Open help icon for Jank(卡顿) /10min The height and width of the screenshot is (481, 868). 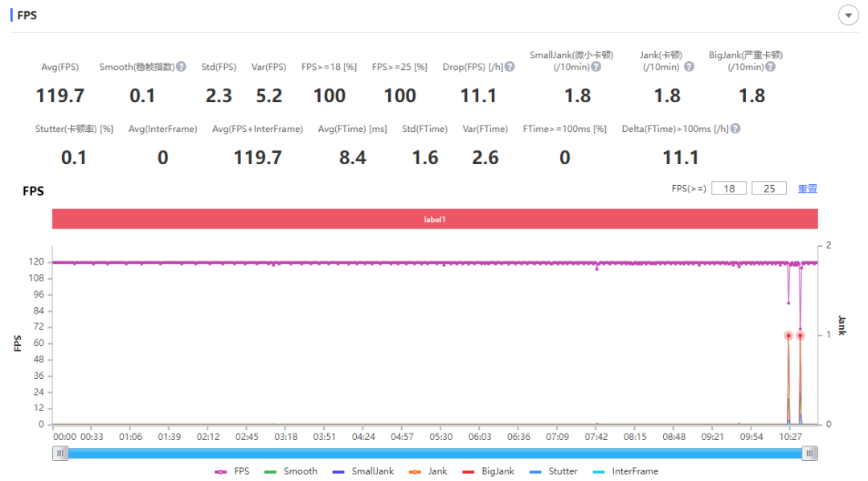tap(689, 67)
